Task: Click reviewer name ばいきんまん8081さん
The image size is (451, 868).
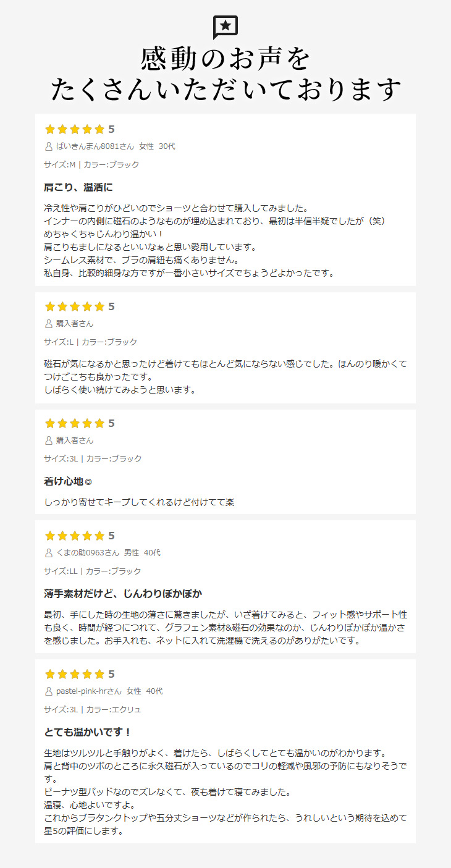Action: click(95, 146)
